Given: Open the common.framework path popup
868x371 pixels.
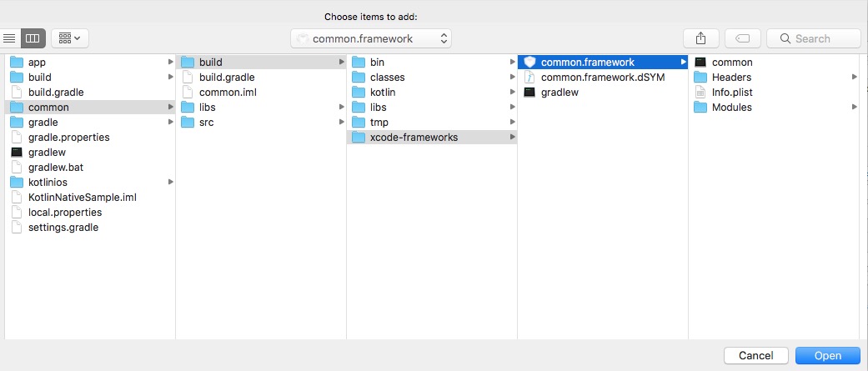Looking at the screenshot, I should (x=371, y=38).
